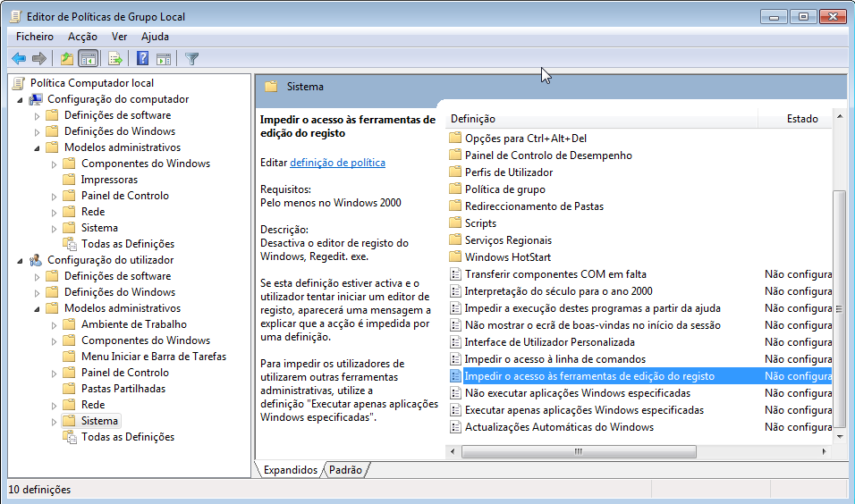855x504 pixels.
Task: Click the Windows HotStart folder icon
Action: pyautogui.click(x=455, y=256)
